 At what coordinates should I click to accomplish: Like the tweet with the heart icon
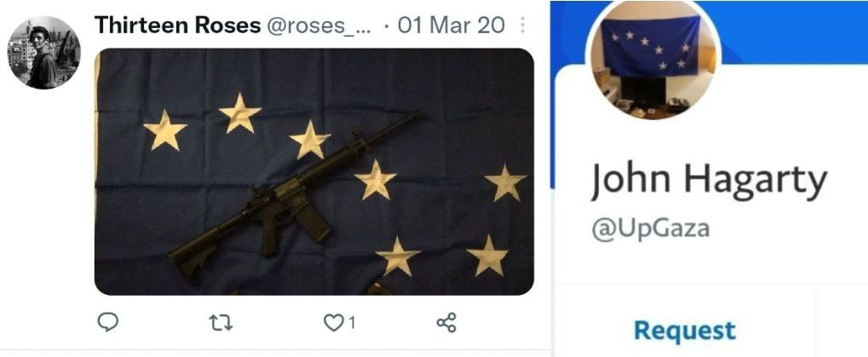[333, 322]
